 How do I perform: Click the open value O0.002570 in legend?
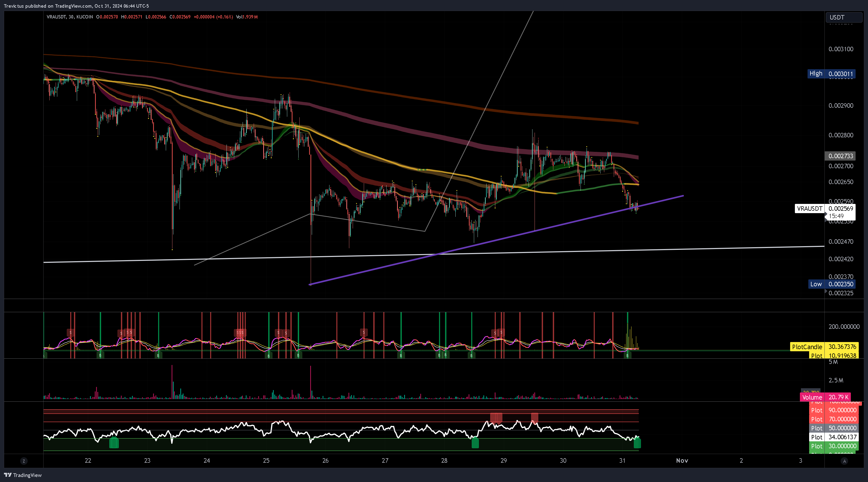[107, 17]
